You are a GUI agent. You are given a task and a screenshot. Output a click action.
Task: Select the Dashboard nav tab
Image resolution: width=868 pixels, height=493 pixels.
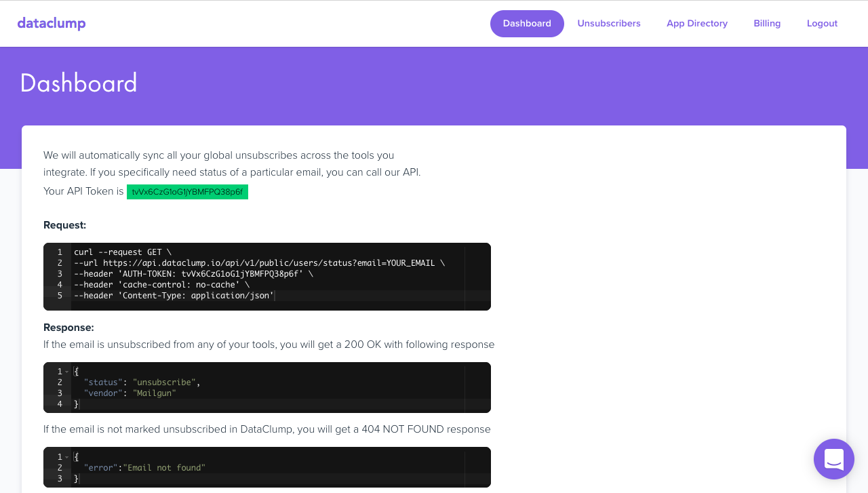click(527, 24)
